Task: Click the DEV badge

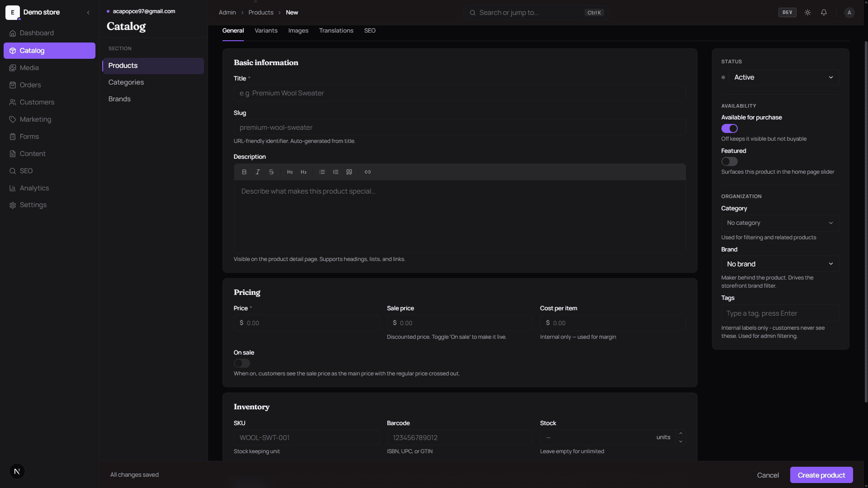Action: (x=787, y=13)
